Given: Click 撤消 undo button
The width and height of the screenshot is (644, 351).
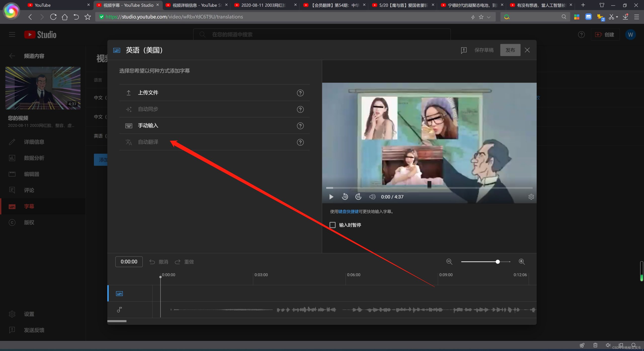Looking at the screenshot, I should click(x=159, y=262).
